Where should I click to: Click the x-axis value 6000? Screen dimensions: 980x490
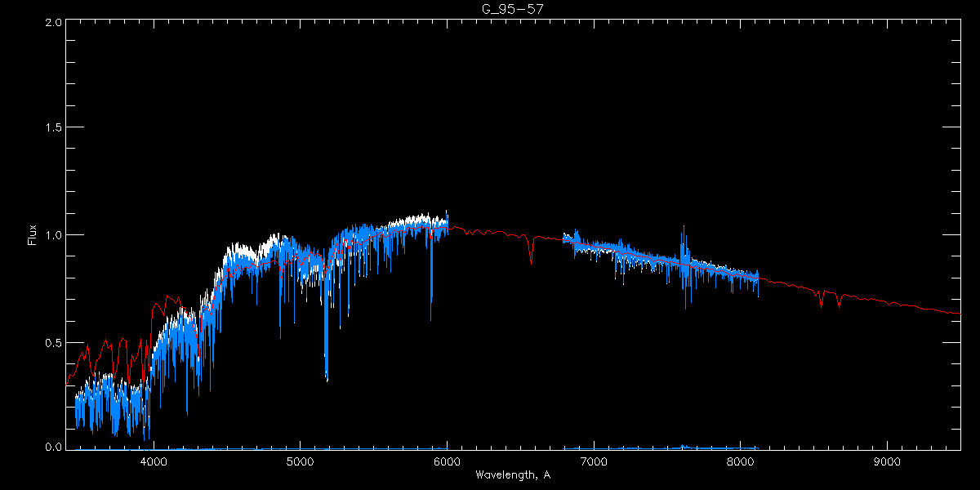click(x=447, y=462)
